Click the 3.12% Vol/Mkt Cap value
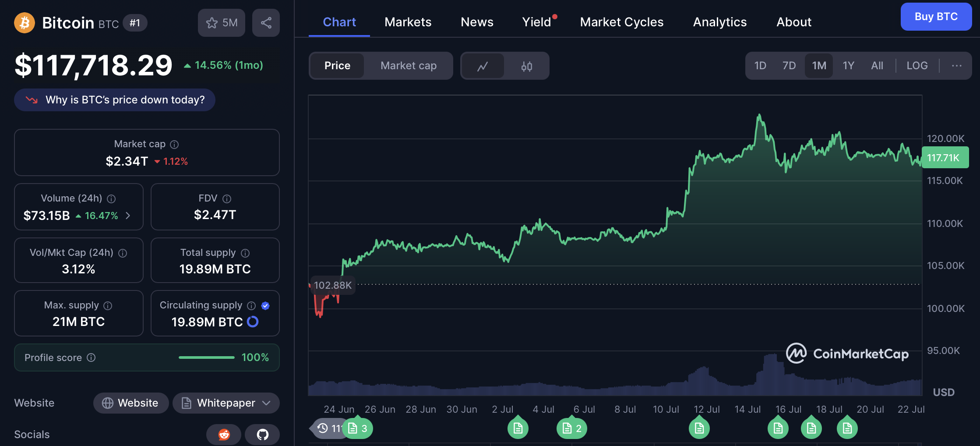 click(79, 269)
